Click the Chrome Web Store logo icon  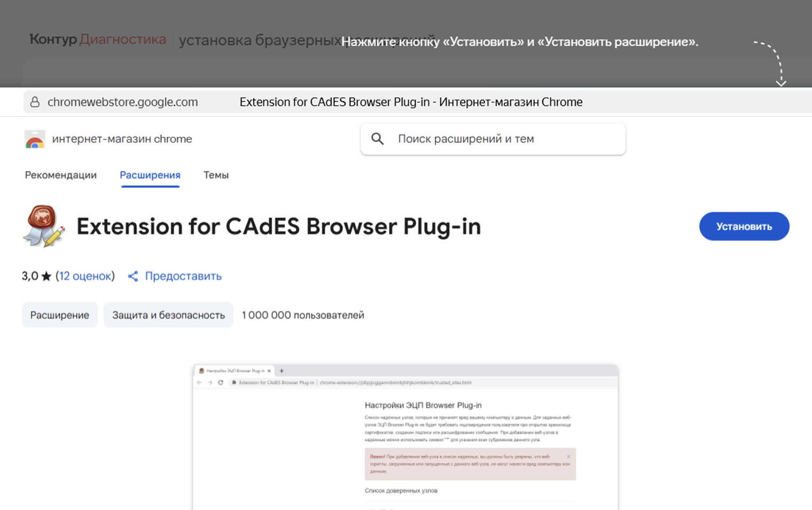(x=35, y=139)
